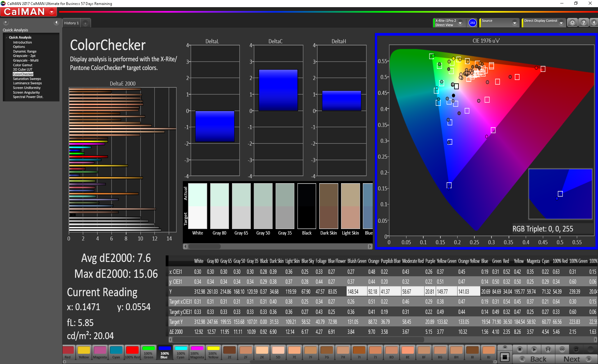The image size is (598, 364).
Task: Click the Next button
Action: (576, 359)
